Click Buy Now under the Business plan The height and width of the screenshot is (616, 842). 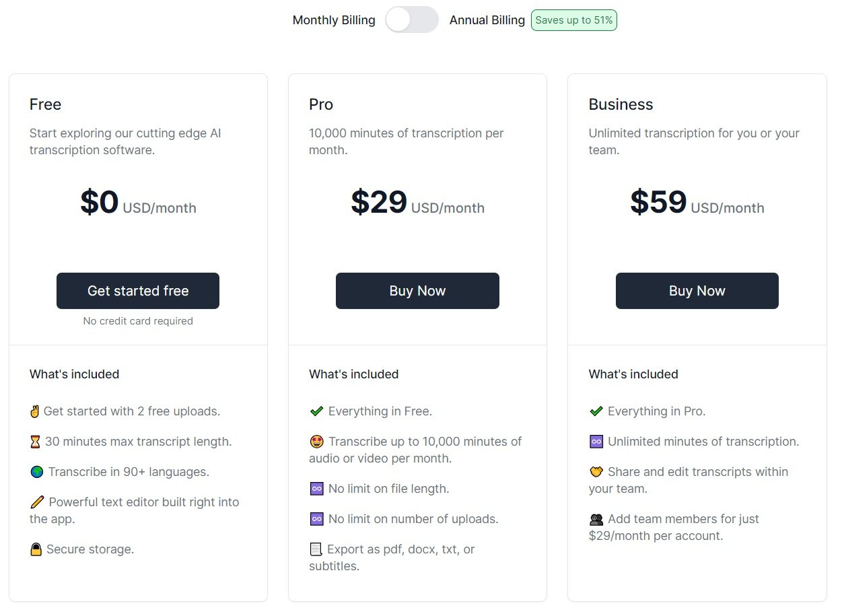[697, 290]
